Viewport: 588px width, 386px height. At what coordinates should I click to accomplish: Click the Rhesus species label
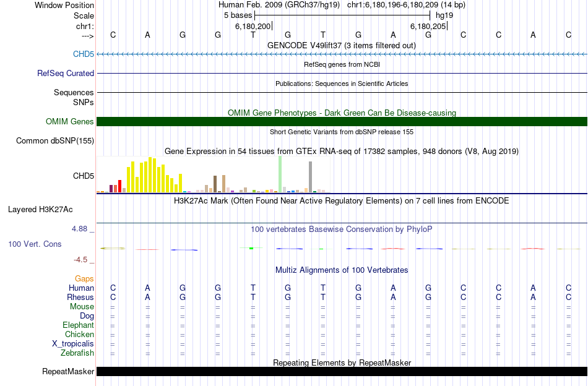pos(80,297)
